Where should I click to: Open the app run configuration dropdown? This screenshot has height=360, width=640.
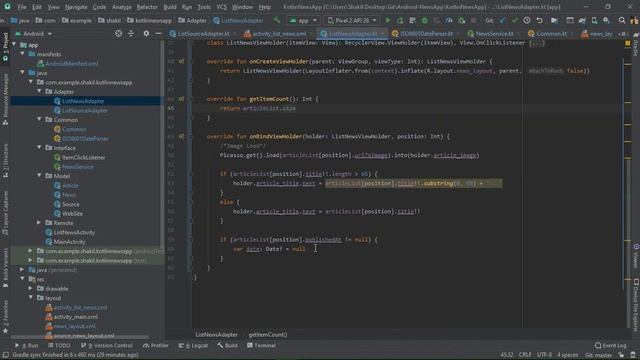[x=303, y=20]
